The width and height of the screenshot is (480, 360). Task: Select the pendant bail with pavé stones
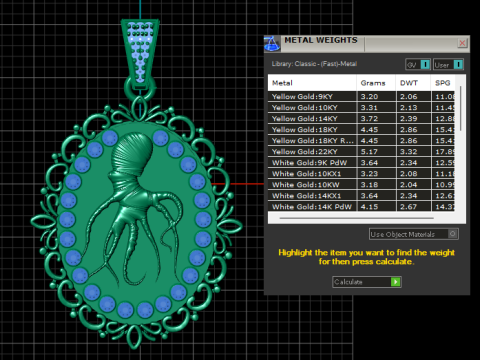[x=140, y=53]
